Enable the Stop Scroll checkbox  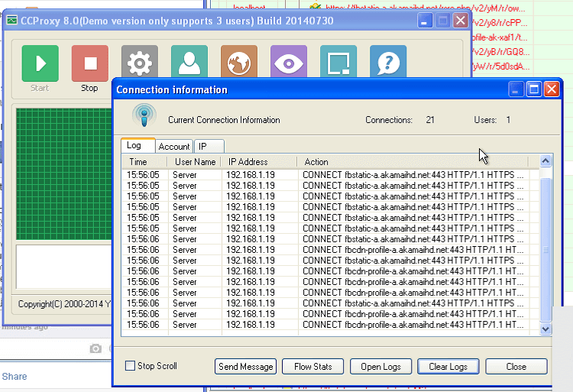(130, 366)
